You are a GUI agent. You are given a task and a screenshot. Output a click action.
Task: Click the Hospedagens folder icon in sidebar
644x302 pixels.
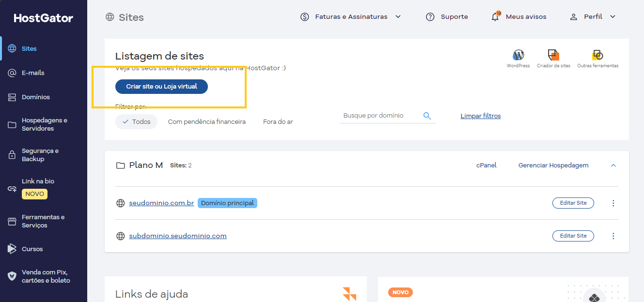coord(12,125)
